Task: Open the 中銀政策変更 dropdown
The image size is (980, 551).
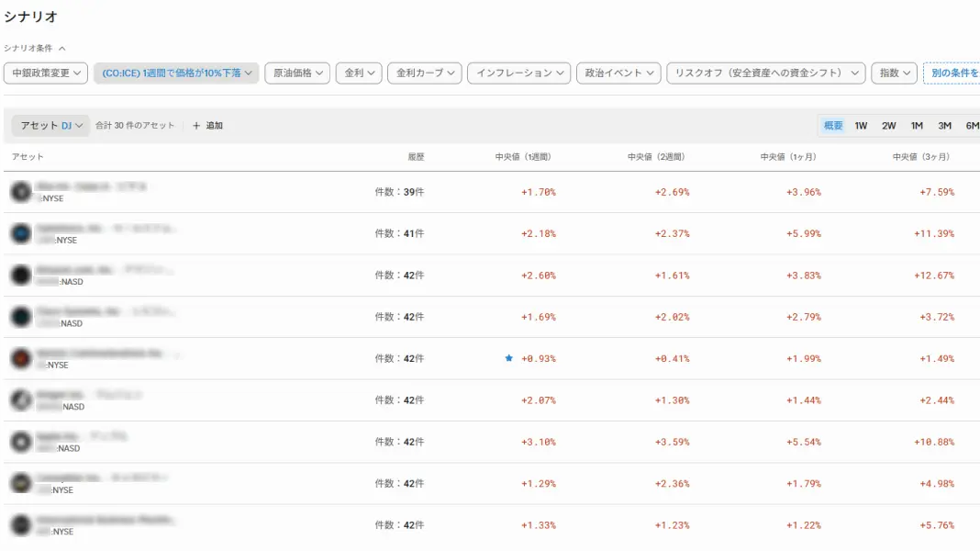Action: [46, 73]
